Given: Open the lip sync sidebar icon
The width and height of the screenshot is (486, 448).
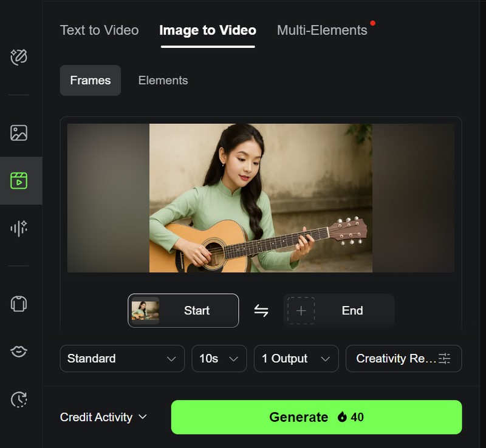Looking at the screenshot, I should coord(19,351).
